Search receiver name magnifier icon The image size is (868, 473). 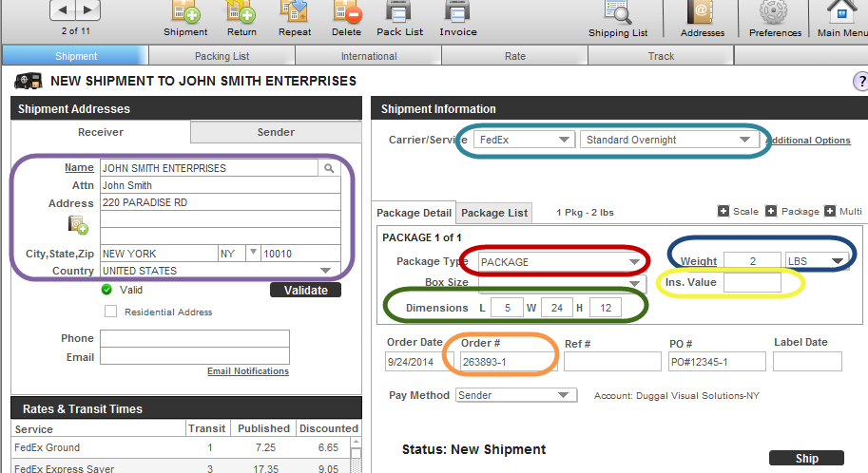pos(329,168)
